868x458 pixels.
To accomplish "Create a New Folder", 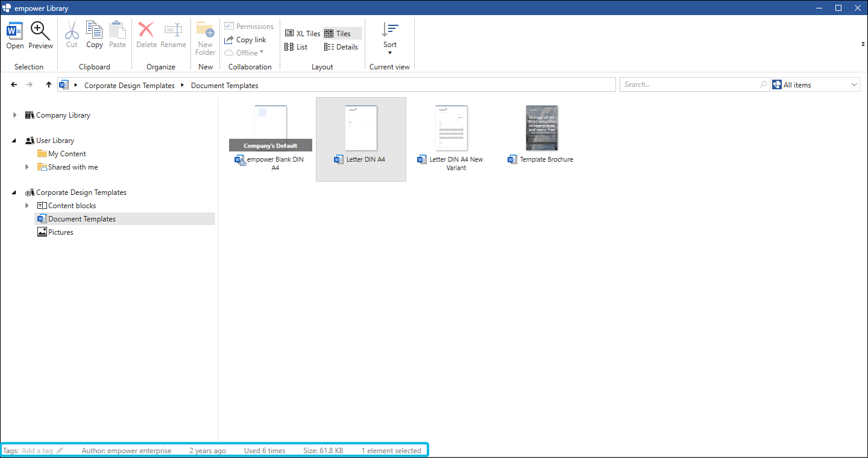I will tap(206, 39).
